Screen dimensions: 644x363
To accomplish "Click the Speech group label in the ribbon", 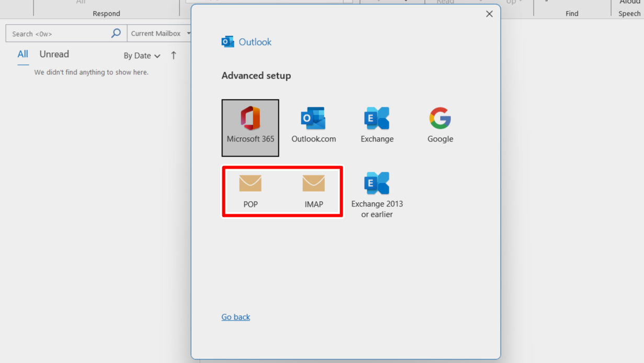I will pyautogui.click(x=629, y=14).
